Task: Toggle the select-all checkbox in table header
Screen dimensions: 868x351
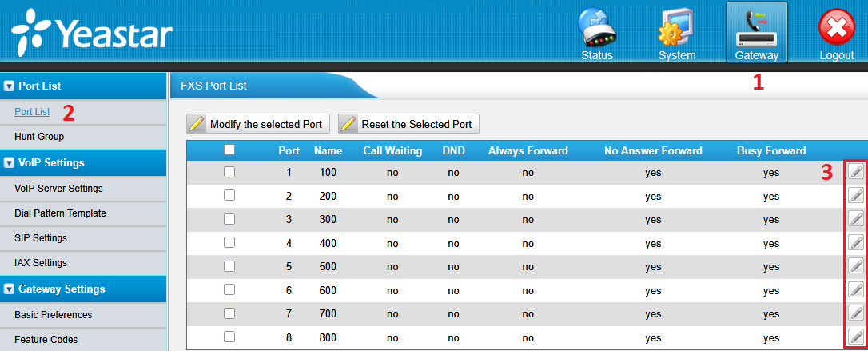Action: [x=229, y=150]
